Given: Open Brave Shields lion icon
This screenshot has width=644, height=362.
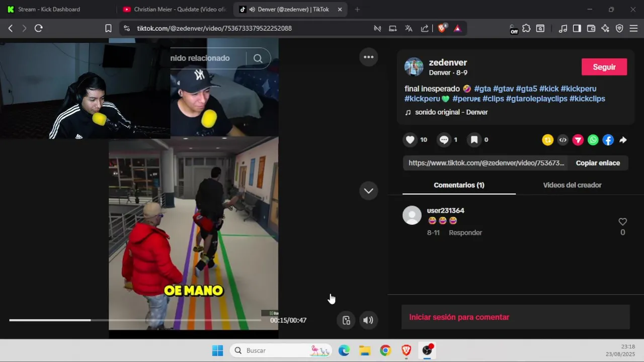Looking at the screenshot, I should point(442,29).
